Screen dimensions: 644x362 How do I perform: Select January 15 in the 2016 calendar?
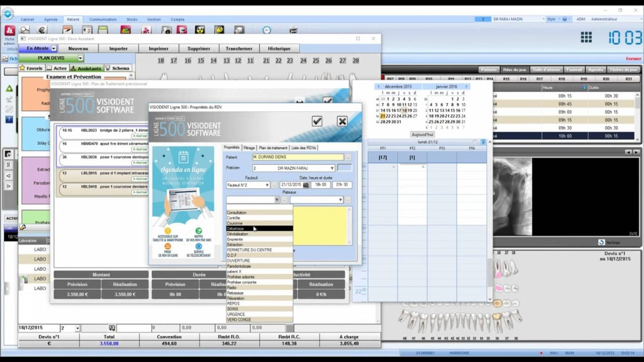(x=452, y=110)
